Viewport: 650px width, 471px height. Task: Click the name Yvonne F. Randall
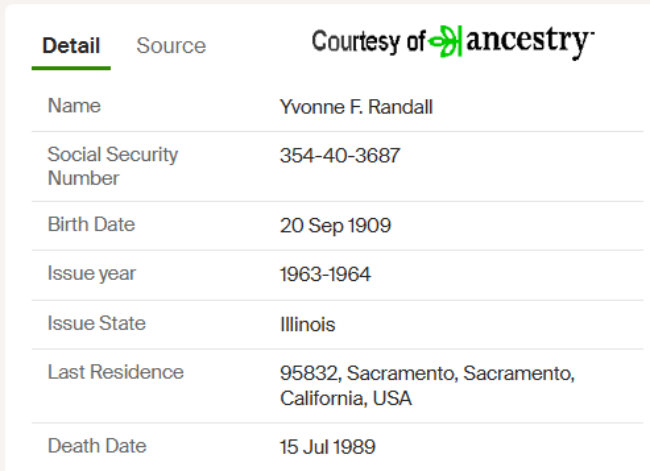click(356, 107)
